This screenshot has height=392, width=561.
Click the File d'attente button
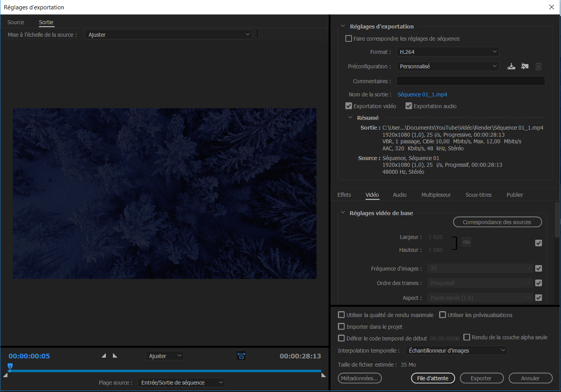click(433, 378)
